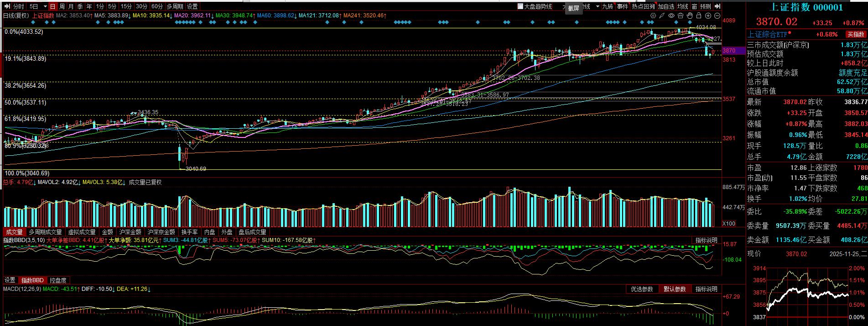Switch to 年 yearly period
Screen dimensions: 868x326
tap(89, 6)
